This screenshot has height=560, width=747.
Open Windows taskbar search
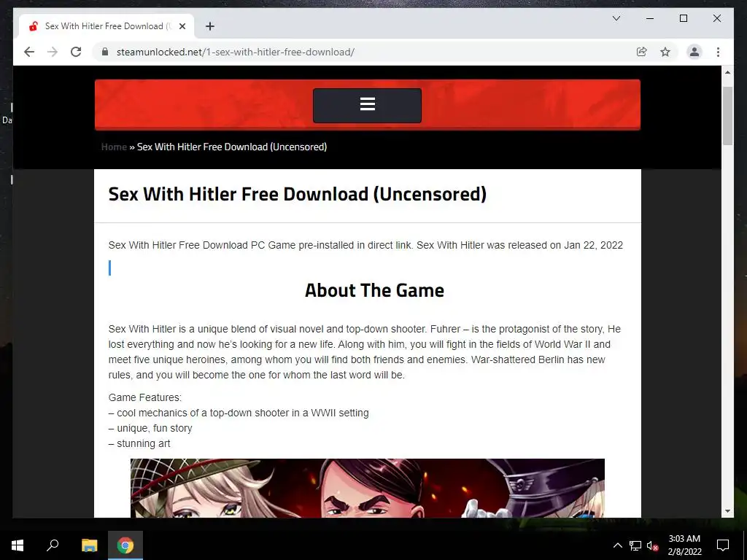click(x=53, y=545)
